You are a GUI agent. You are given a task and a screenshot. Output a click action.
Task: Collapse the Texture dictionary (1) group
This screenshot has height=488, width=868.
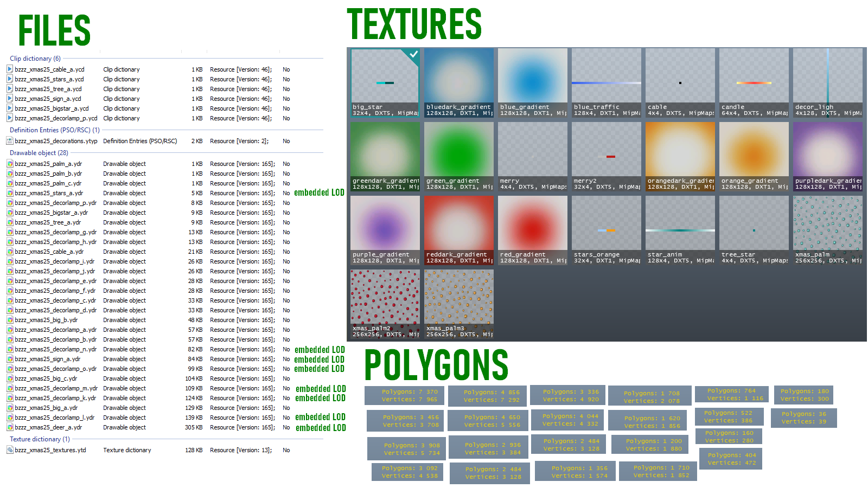coord(40,439)
